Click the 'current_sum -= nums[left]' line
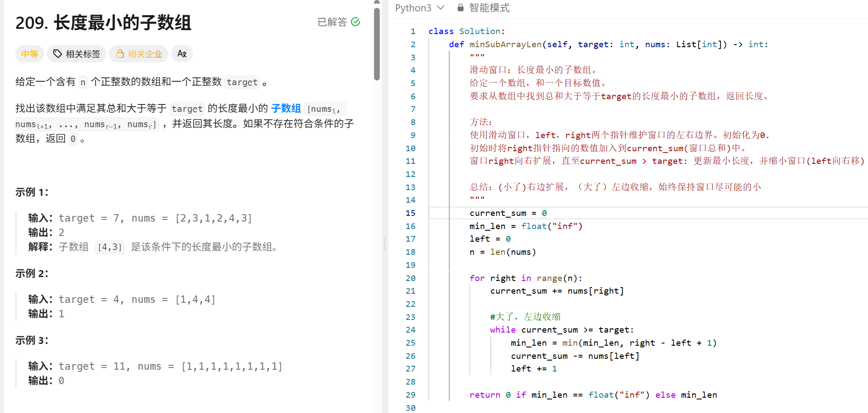868x413 pixels. tap(575, 356)
